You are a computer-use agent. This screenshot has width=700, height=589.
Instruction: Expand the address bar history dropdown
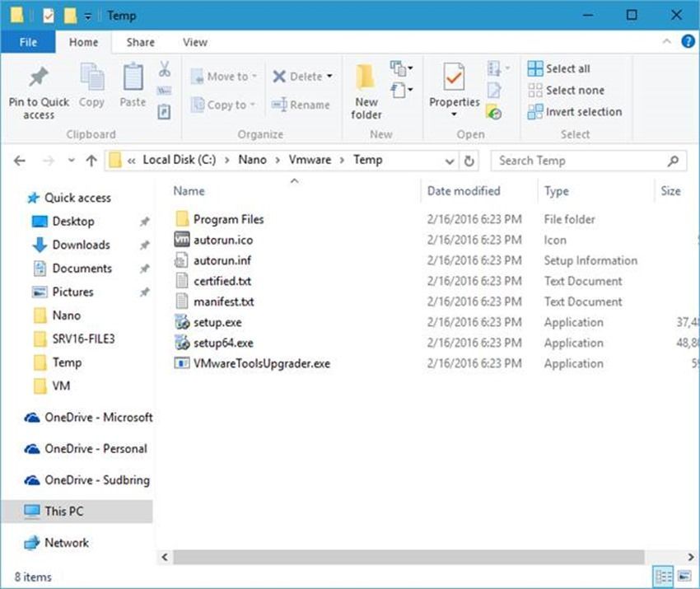[x=450, y=161]
